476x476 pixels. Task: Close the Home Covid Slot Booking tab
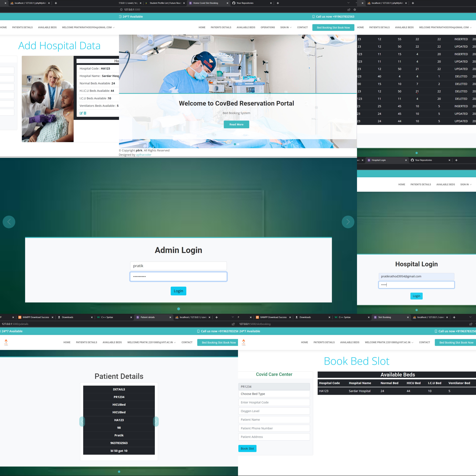(227, 3)
